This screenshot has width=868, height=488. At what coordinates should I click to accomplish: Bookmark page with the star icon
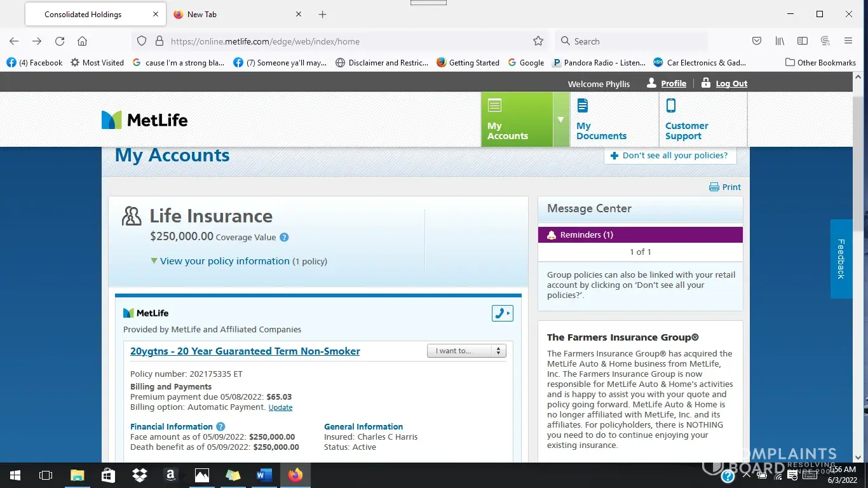(538, 41)
